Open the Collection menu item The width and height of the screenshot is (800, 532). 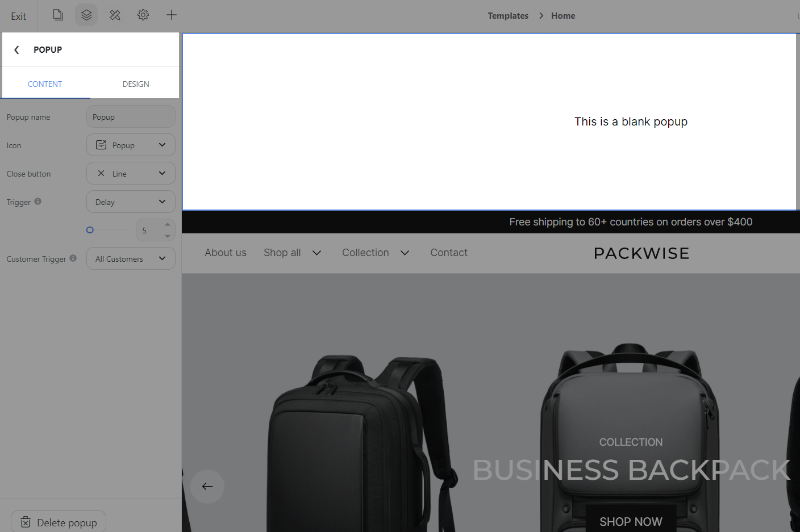(x=365, y=253)
